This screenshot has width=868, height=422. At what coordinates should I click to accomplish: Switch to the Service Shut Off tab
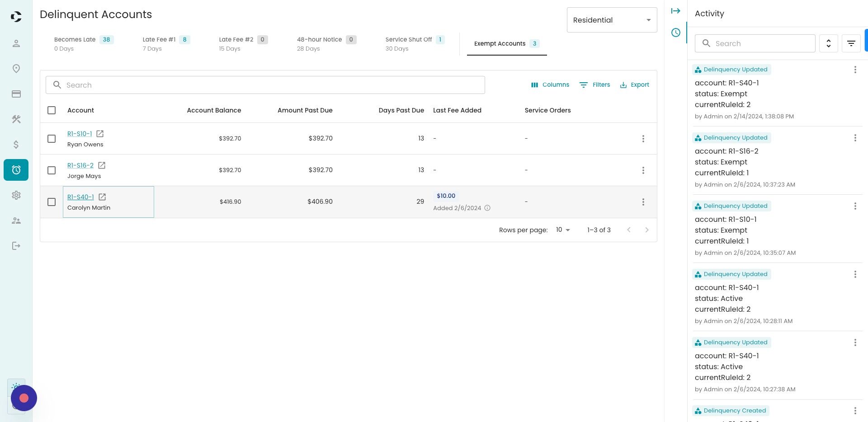(x=415, y=44)
